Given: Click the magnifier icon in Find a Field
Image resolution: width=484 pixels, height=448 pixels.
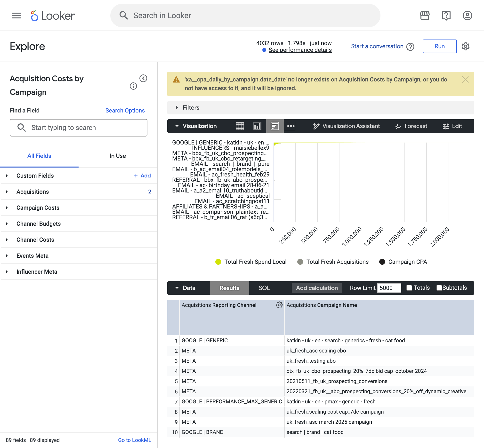Looking at the screenshot, I should click(x=22, y=128).
